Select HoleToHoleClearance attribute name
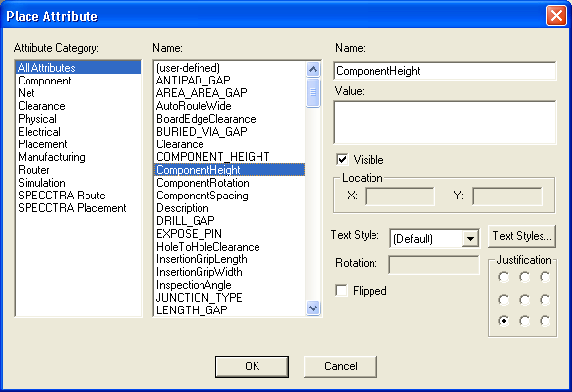Screen dimensions: 572x392 coord(230,247)
